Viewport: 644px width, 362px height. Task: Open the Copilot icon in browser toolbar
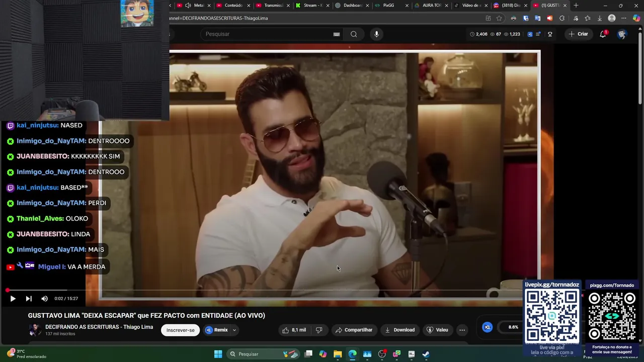pos(636,18)
